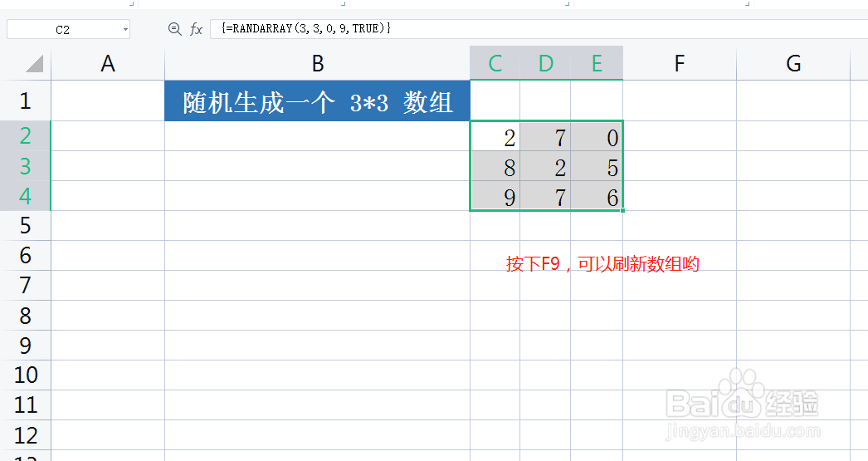This screenshot has width=868, height=461.
Task: Select row 3 header
Action: coord(26,165)
